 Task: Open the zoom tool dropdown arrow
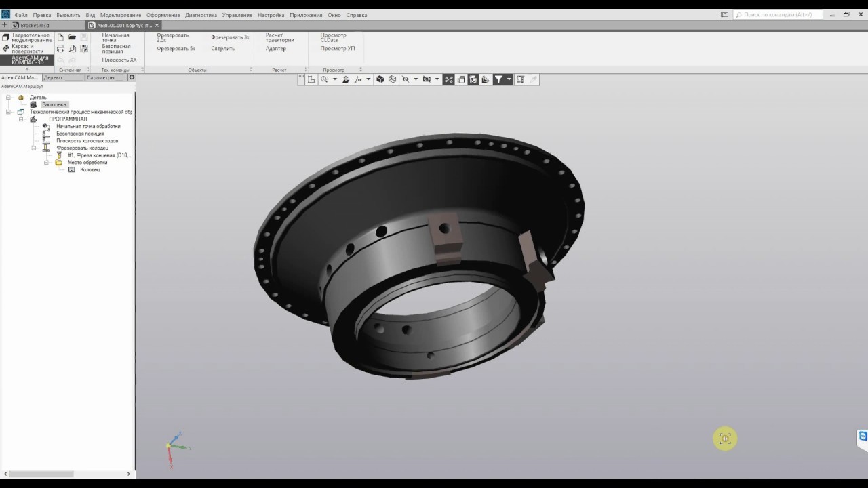click(334, 79)
